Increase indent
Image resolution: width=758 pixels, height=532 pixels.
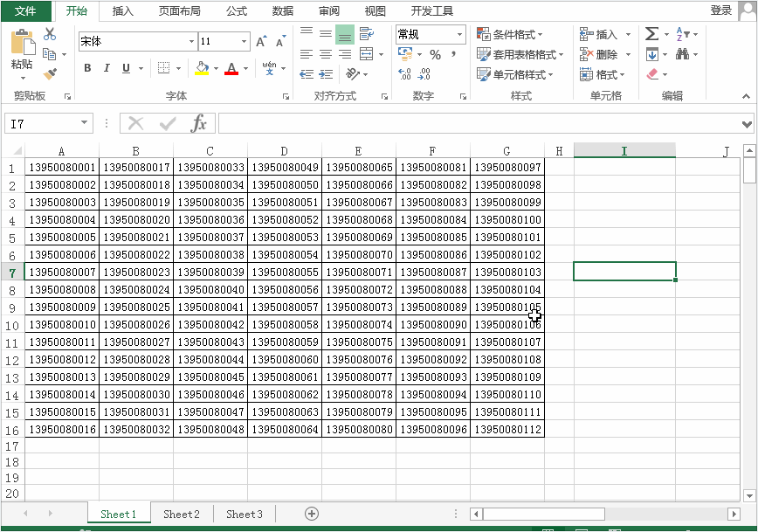[x=326, y=74]
